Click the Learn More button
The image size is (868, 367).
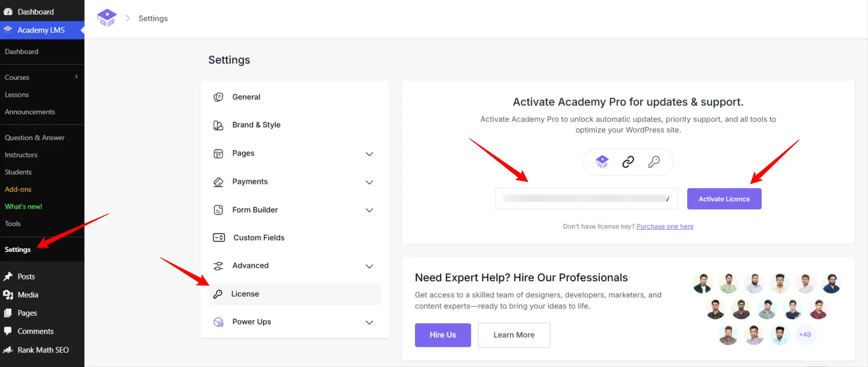(514, 335)
